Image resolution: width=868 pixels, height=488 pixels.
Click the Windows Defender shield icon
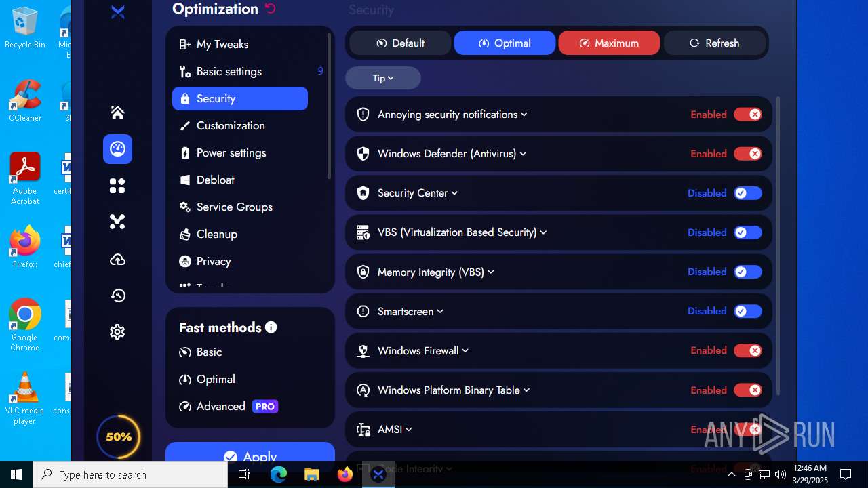[363, 154]
